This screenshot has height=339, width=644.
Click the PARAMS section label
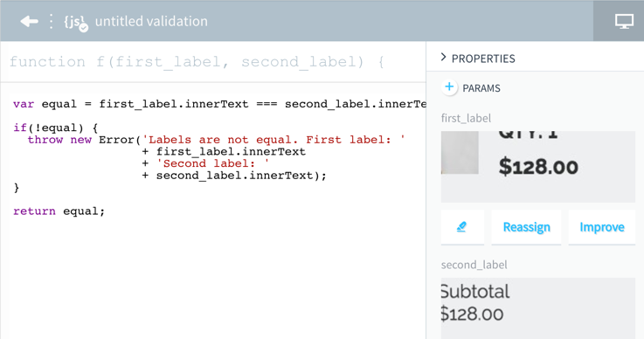point(481,88)
